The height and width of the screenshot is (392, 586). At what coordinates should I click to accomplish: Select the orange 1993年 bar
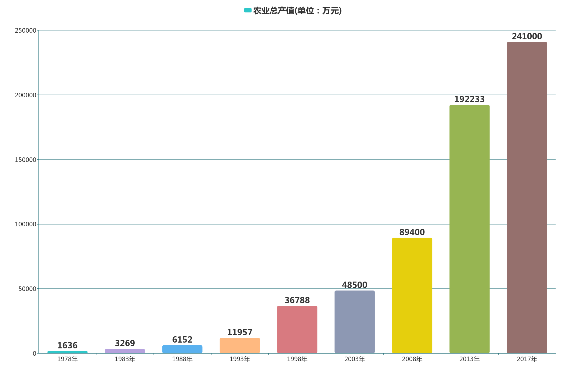[x=240, y=345]
